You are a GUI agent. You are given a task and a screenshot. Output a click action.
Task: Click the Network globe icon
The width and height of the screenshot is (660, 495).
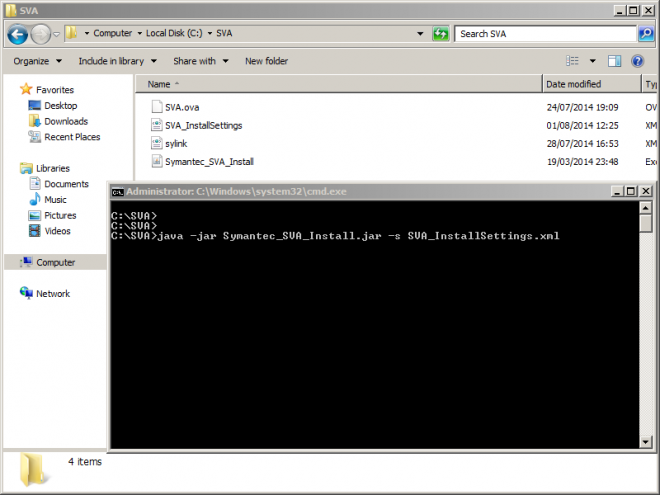click(26, 293)
